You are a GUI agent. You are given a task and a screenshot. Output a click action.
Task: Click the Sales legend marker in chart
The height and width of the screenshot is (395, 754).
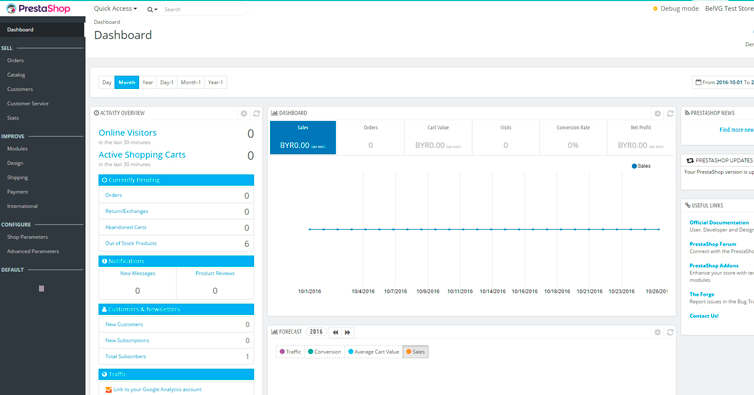634,166
